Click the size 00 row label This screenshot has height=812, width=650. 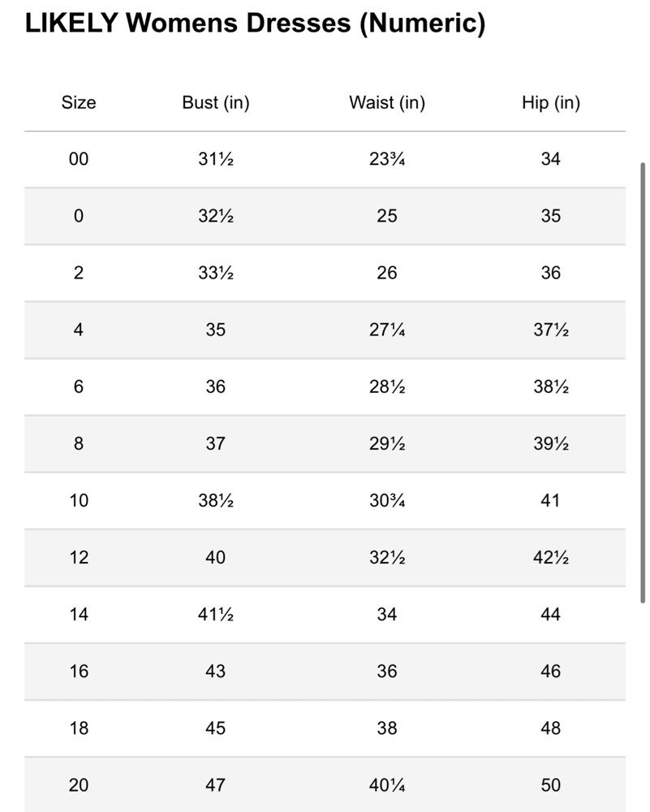coord(79,159)
